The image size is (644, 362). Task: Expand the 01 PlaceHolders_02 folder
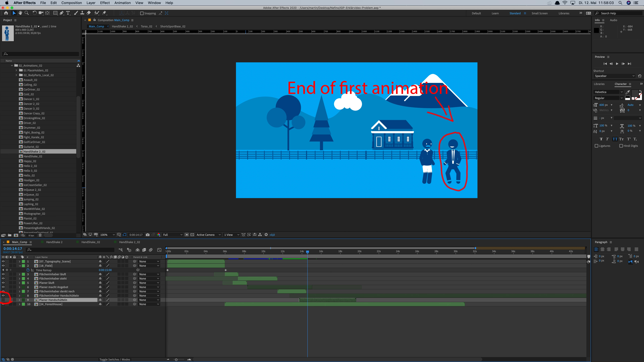tap(16, 70)
